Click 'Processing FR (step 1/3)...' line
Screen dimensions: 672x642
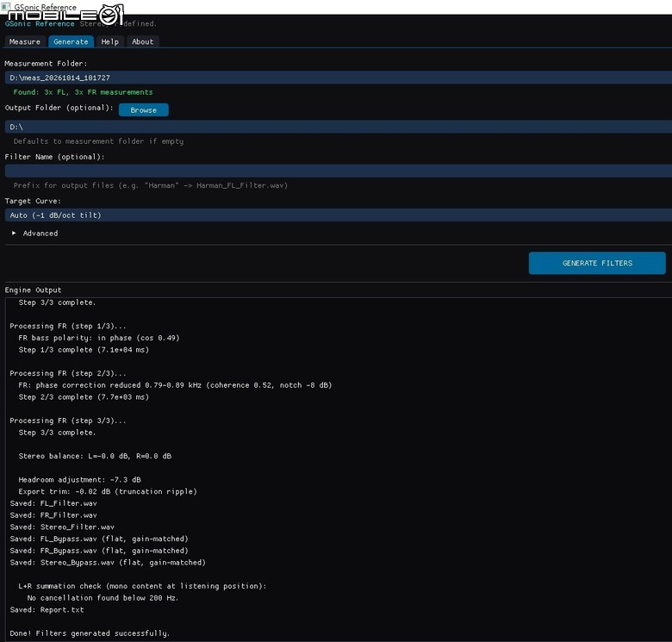coord(68,326)
